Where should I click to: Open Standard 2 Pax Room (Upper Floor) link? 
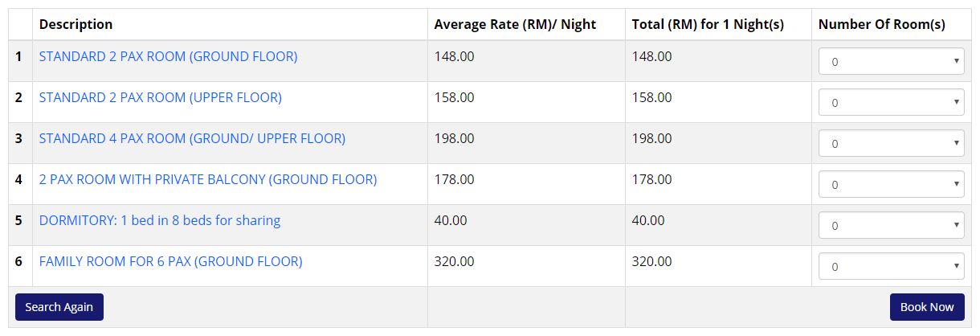point(161,97)
